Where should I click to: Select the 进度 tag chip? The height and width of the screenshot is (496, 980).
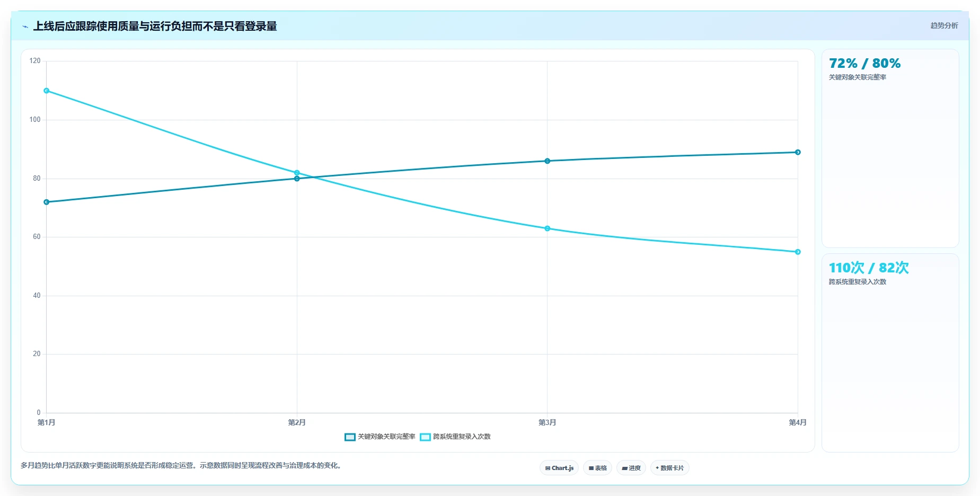pos(631,468)
